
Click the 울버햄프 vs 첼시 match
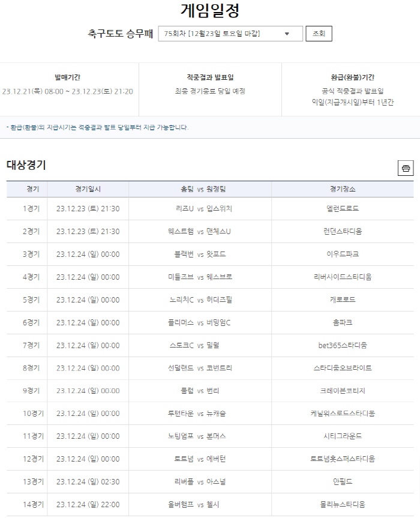pyautogui.click(x=193, y=505)
